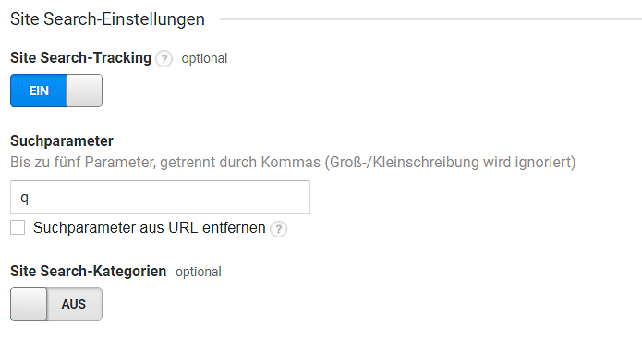
Task: Click the bold Site Search-Kategorien label
Action: 88,271
